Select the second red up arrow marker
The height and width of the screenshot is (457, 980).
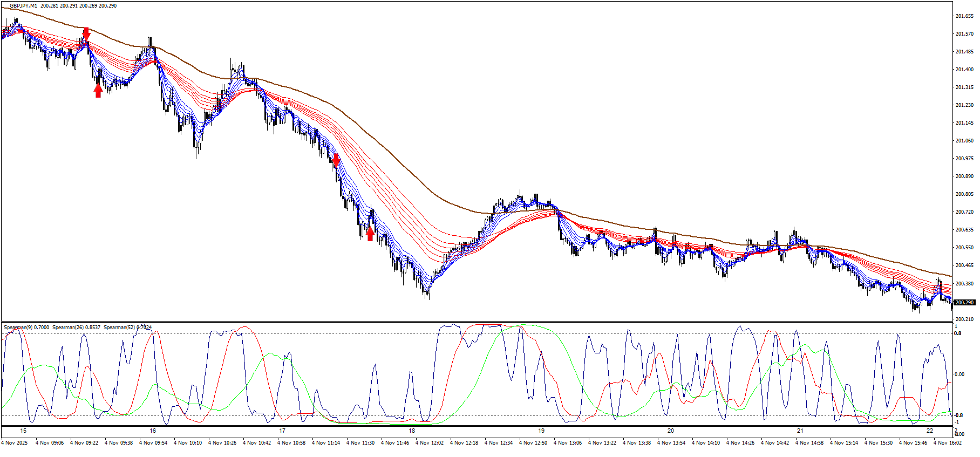(370, 234)
